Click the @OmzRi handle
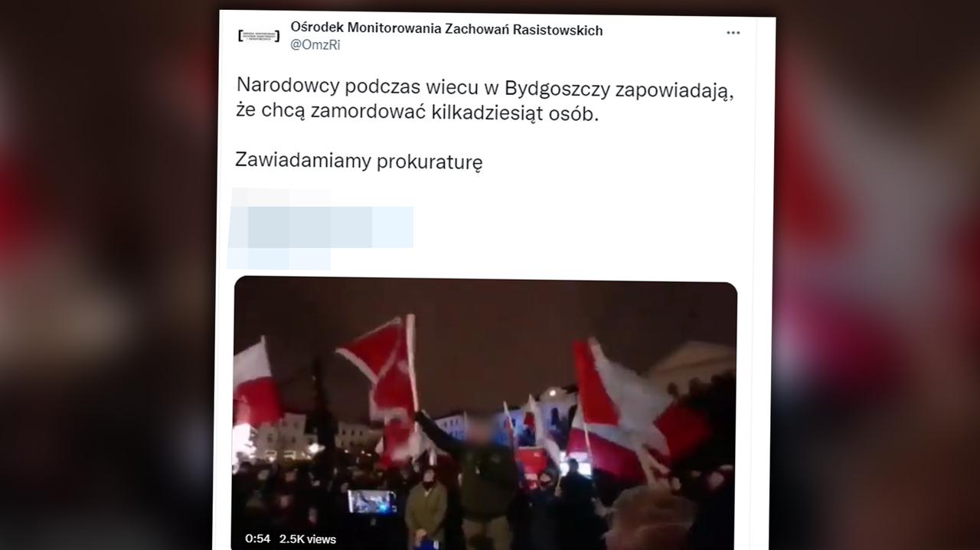Image resolution: width=980 pixels, height=550 pixels. (x=315, y=45)
